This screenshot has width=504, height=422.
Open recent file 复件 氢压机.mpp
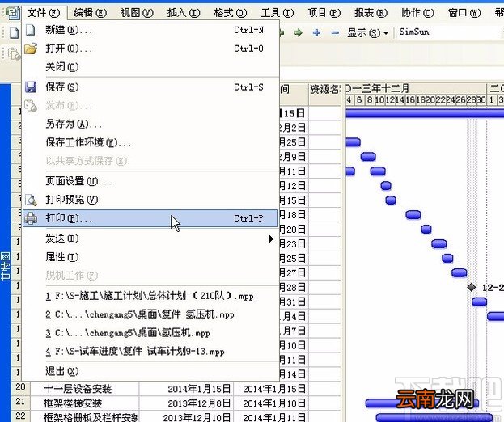pos(150,314)
